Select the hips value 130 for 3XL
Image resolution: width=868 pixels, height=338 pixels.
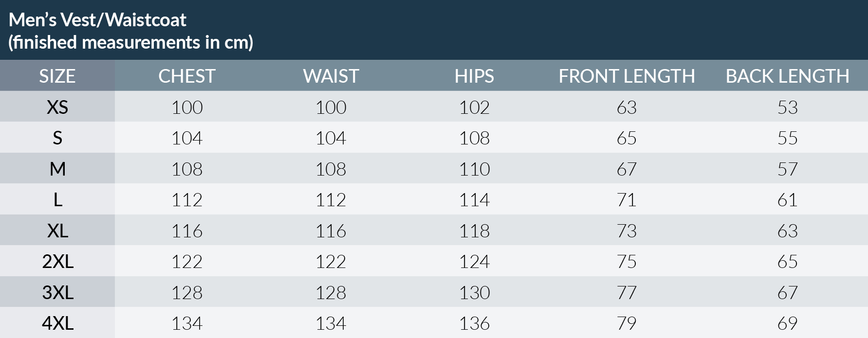(x=474, y=293)
